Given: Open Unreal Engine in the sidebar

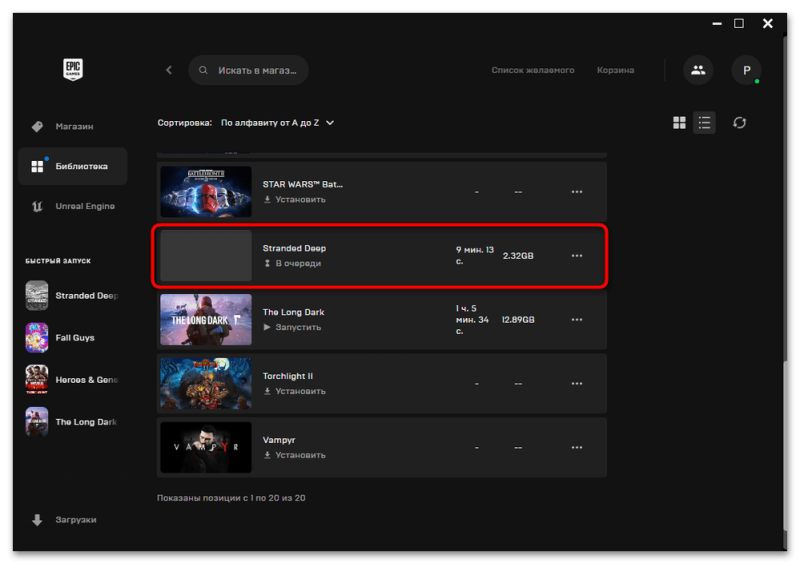Looking at the screenshot, I should point(72,206).
